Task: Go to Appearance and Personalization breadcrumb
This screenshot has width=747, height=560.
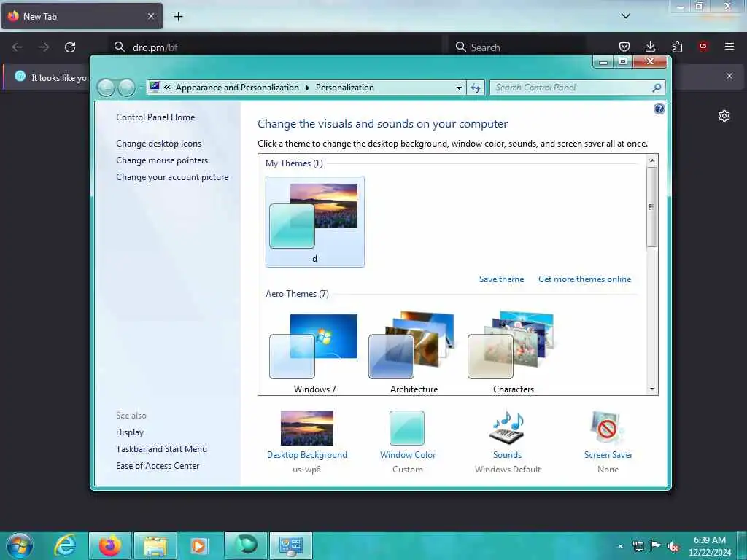Action: click(x=237, y=87)
